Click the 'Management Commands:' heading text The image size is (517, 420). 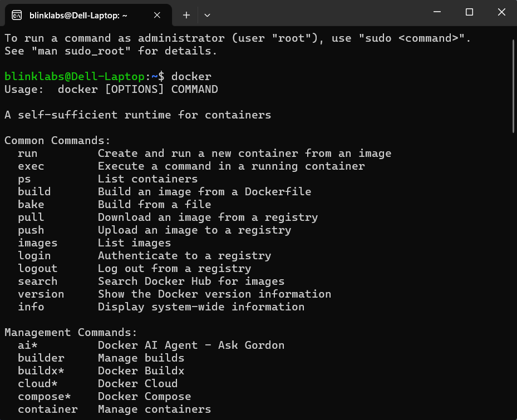tap(57, 332)
